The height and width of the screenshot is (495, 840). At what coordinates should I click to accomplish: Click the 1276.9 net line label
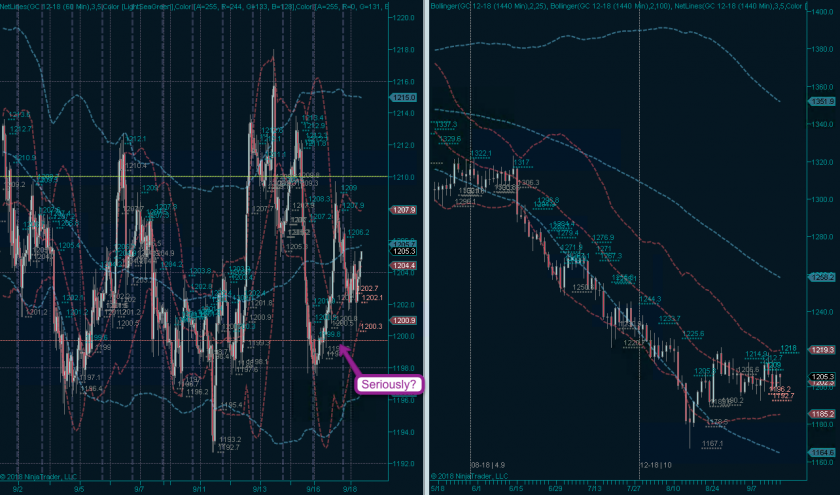tap(603, 238)
